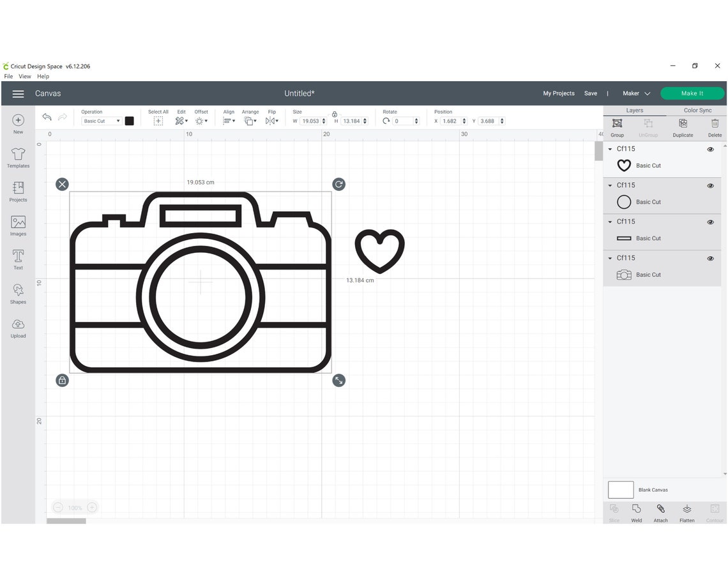Viewport: 728px width, 585px height.
Task: Open the Shapes panel
Action: coord(18,293)
